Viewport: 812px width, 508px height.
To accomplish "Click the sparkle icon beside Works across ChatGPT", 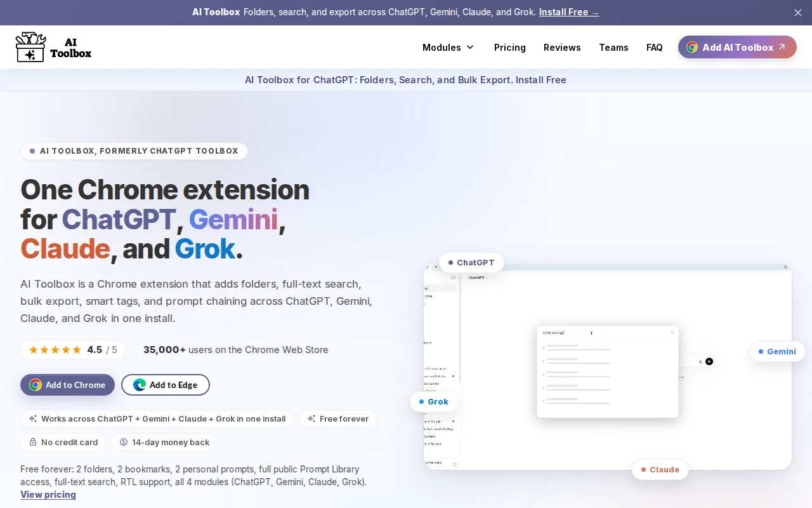I will coord(33,418).
